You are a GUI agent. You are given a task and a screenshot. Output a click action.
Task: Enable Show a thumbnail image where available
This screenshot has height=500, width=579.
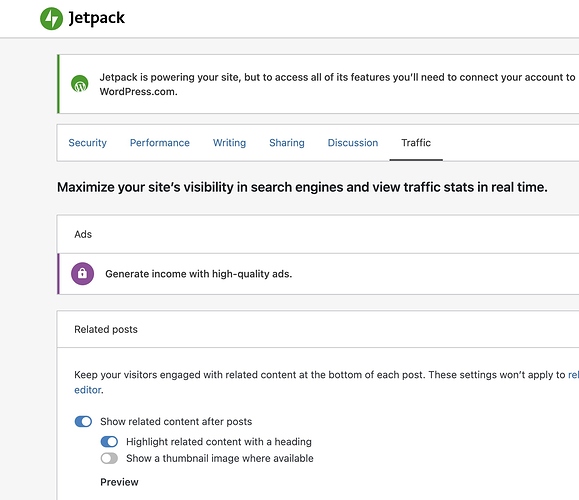point(109,458)
